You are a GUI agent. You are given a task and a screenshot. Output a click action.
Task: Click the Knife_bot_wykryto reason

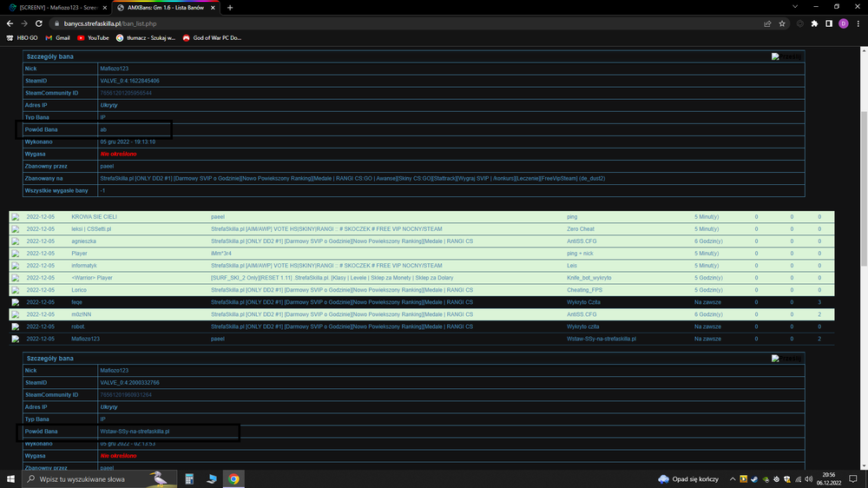589,278
